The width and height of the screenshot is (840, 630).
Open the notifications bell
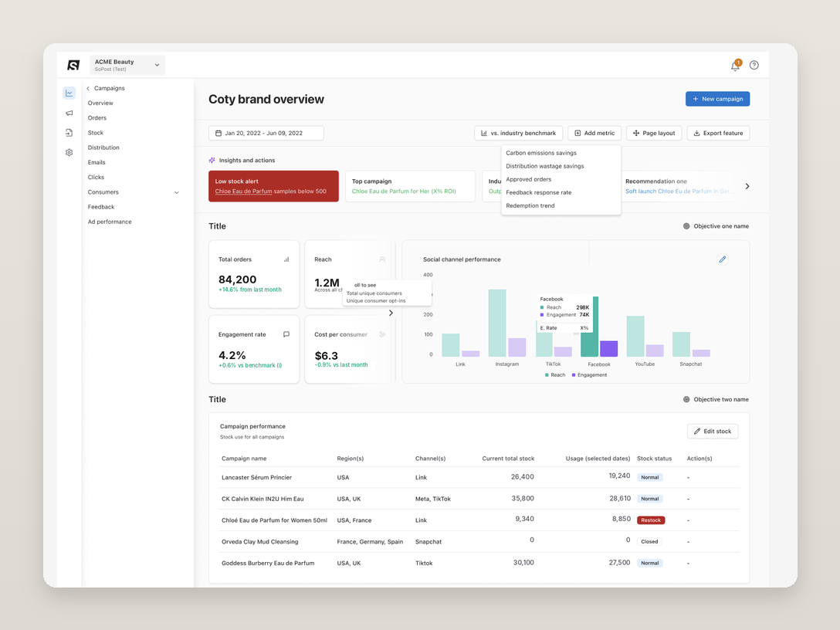point(735,66)
